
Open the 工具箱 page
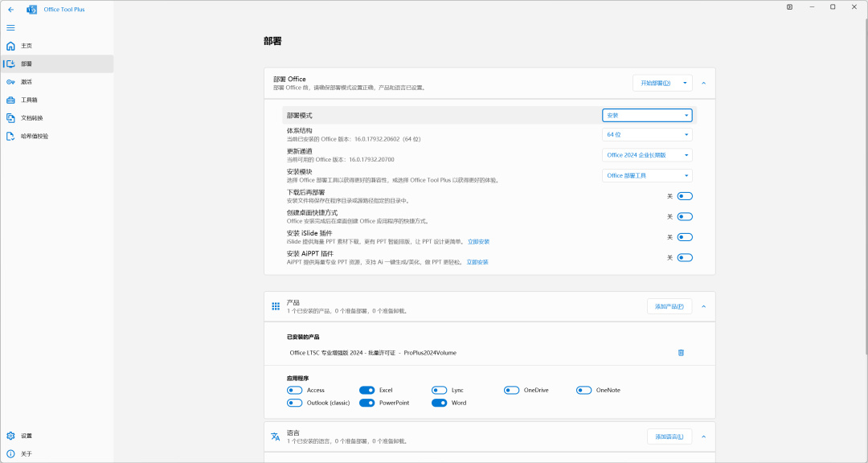57,100
